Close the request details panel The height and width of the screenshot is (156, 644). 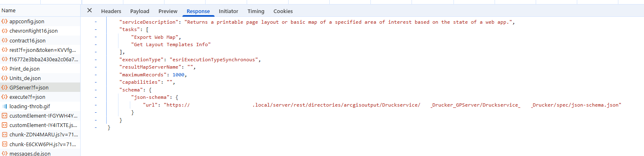(90, 11)
